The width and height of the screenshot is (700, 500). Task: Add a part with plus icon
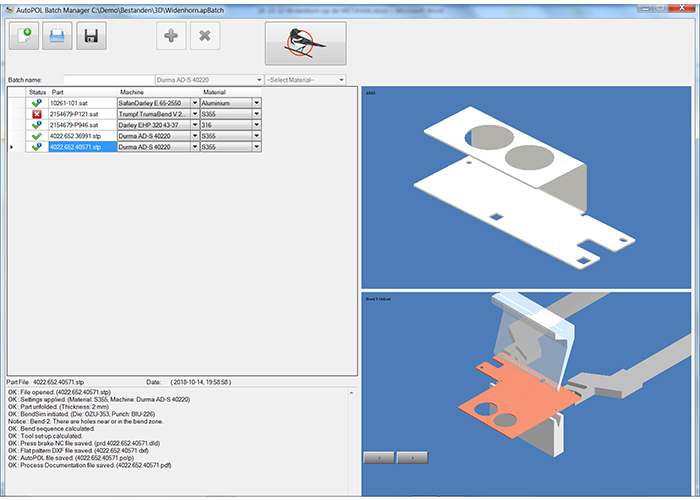pos(171,36)
